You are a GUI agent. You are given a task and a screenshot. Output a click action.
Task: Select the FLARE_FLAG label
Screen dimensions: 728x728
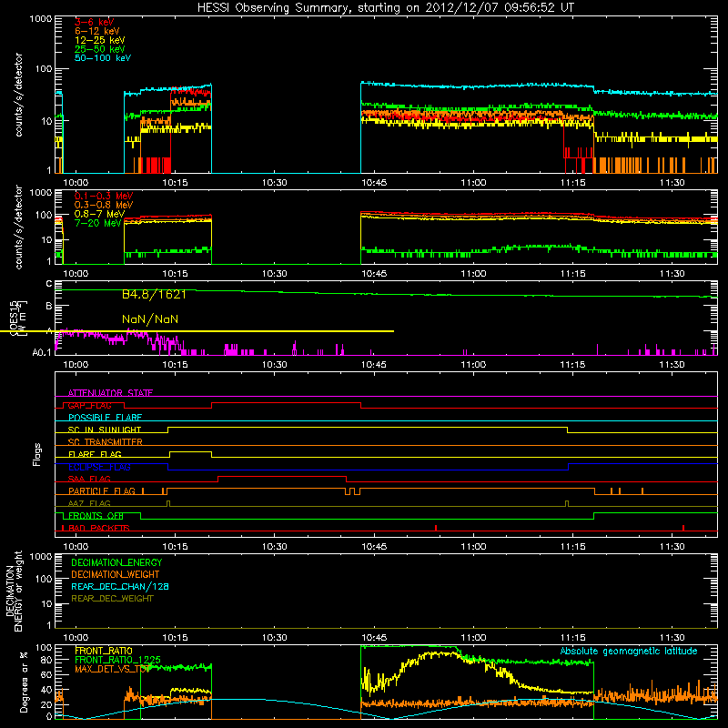pyautogui.click(x=95, y=454)
